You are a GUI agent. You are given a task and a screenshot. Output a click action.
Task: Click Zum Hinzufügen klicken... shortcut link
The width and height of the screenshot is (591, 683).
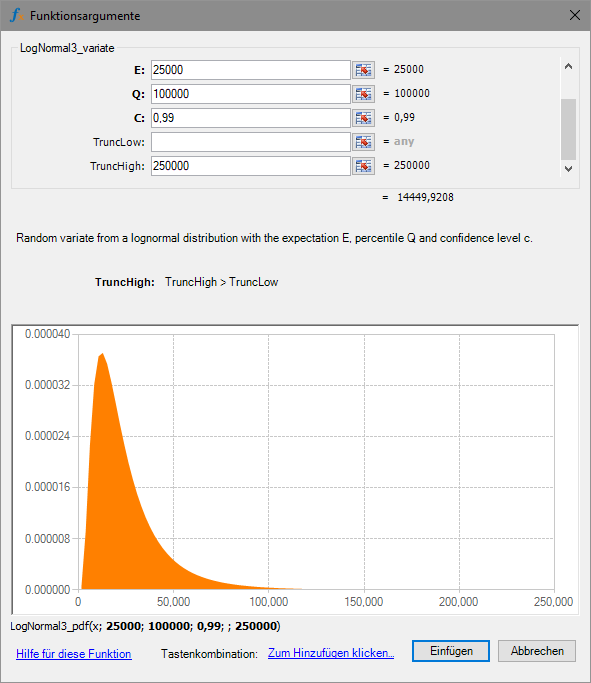pyautogui.click(x=331, y=653)
